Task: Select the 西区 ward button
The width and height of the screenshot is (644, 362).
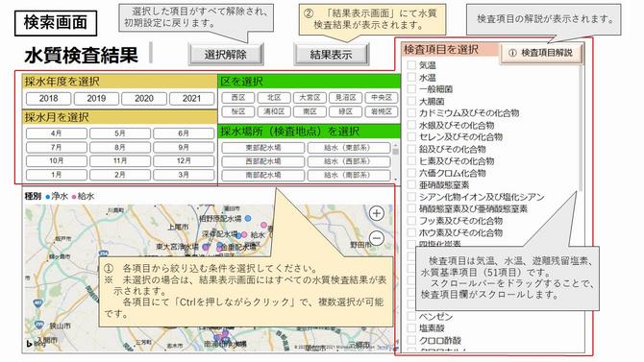Action: (238, 98)
